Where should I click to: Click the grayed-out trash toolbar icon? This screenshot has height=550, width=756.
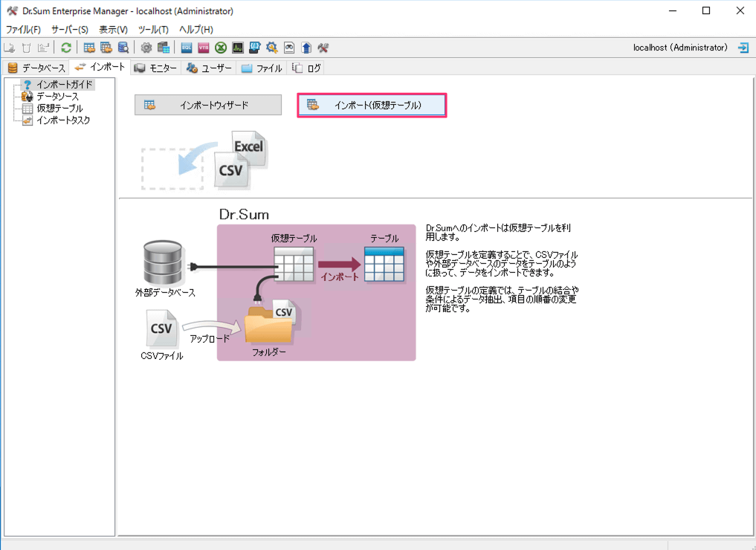27,48
